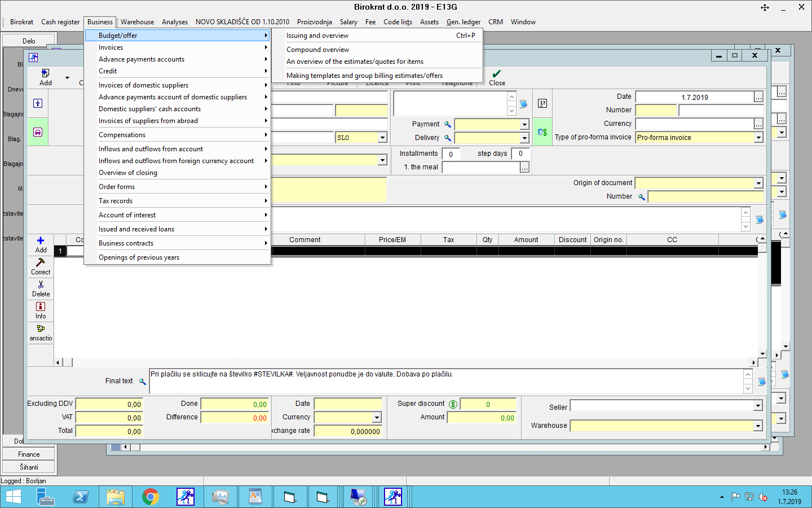
Task: Click magnifier icon next to Delivery
Action: point(448,138)
